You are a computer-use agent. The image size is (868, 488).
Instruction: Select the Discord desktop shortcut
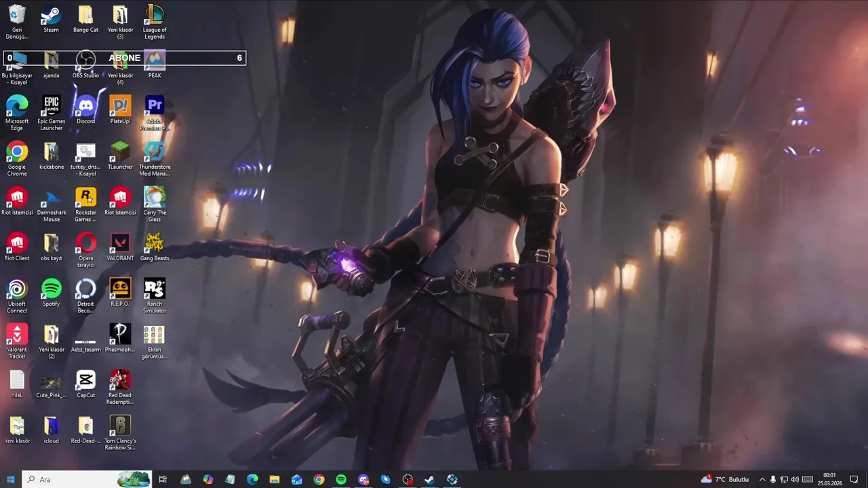(x=85, y=110)
